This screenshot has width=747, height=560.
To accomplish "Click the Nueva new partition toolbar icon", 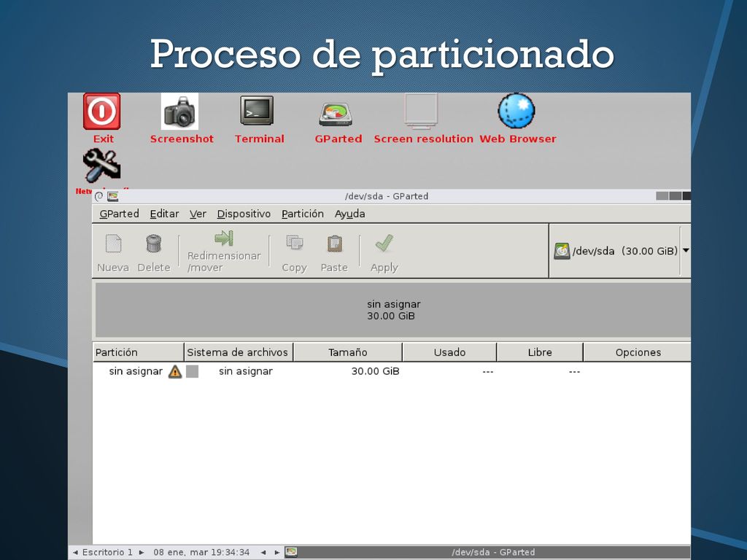I will pos(113,244).
